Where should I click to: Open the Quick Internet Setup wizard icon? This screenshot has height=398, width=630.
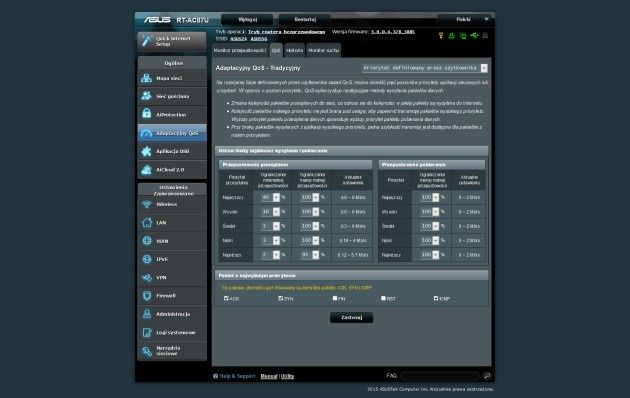click(146, 41)
